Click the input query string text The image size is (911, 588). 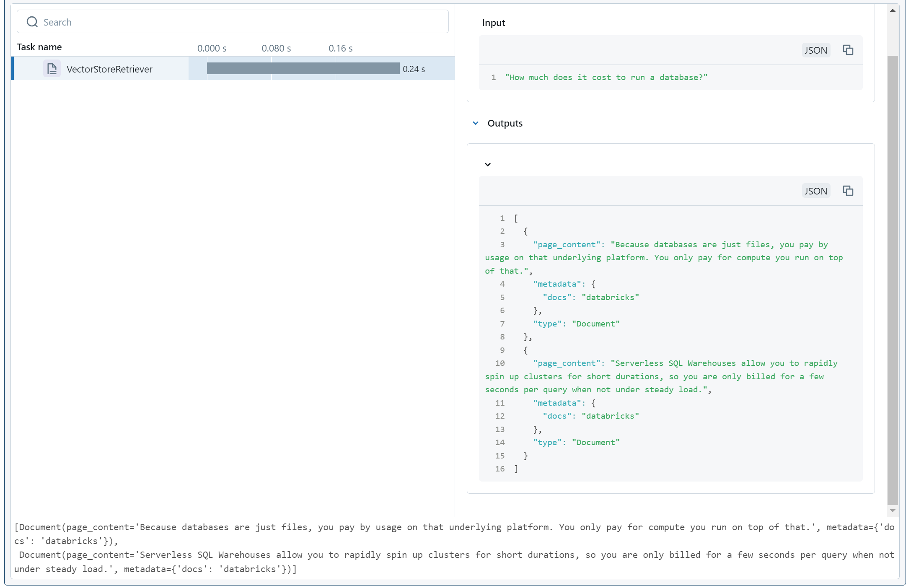tap(606, 78)
